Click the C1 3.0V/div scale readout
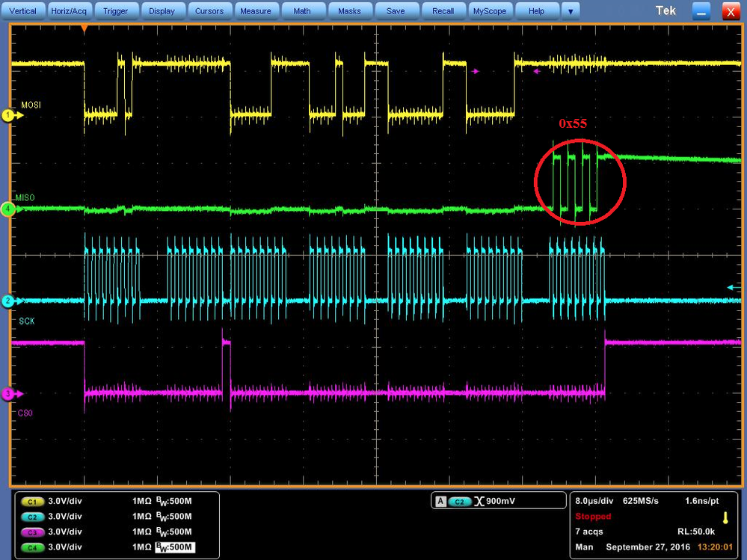Image resolution: width=747 pixels, height=560 pixels. point(65,502)
